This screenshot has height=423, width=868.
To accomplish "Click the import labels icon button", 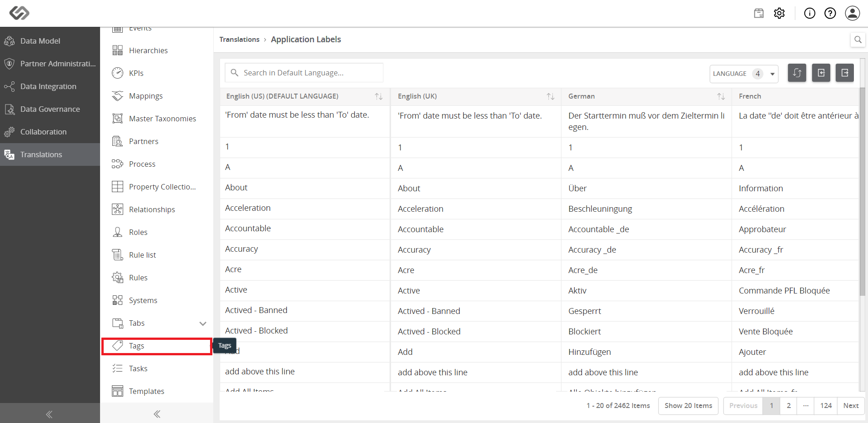I will [x=821, y=73].
